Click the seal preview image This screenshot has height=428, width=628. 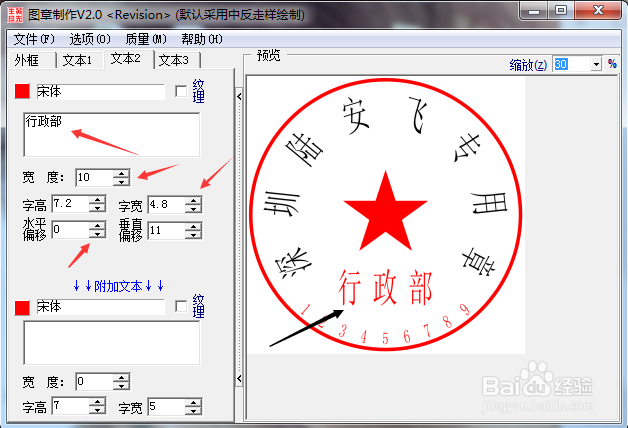click(386, 215)
